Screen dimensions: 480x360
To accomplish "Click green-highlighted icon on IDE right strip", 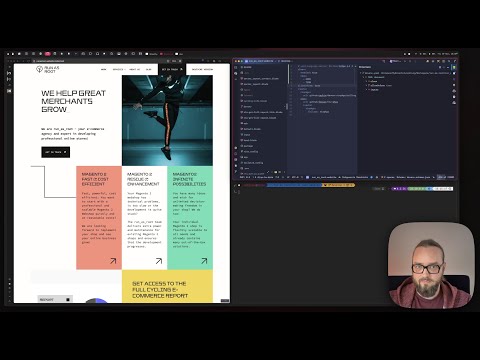I will pos(454,67).
